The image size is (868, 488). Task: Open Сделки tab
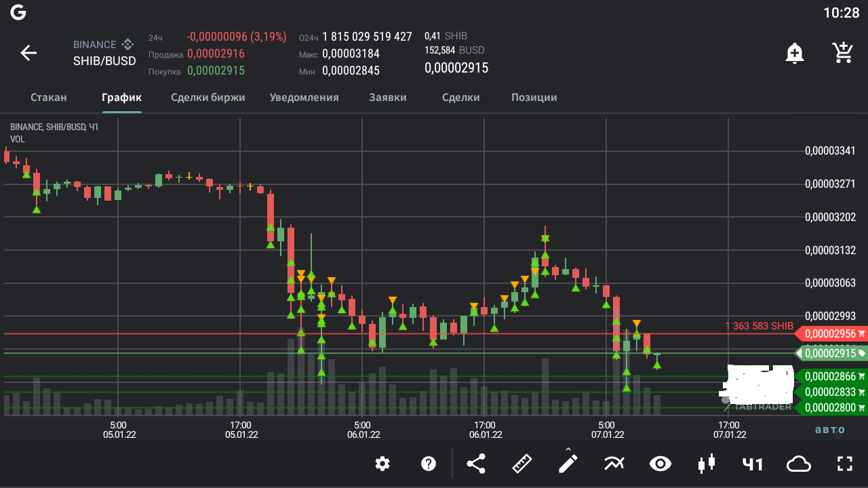pos(461,98)
